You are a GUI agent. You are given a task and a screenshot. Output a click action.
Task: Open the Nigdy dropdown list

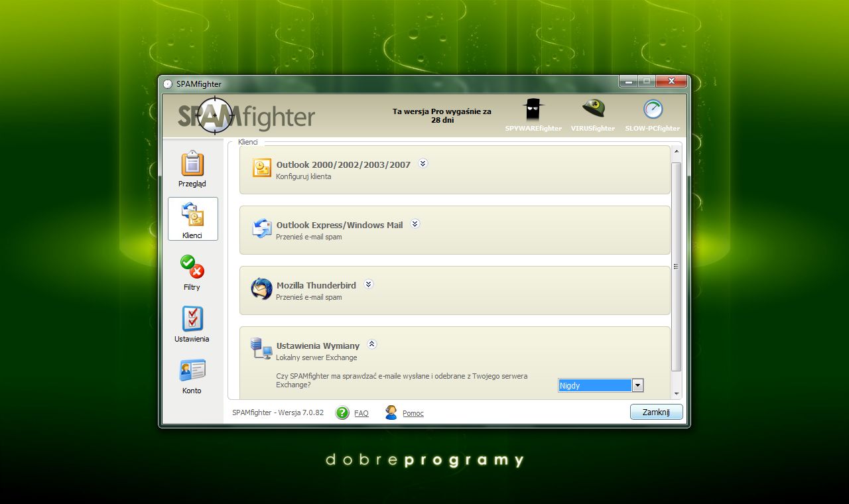[x=637, y=385]
